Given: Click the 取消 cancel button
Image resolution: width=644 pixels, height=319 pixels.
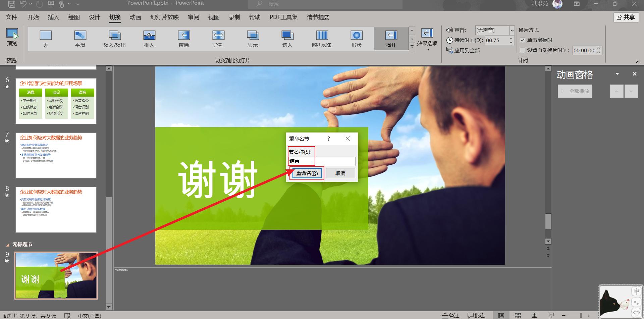Looking at the screenshot, I should pos(340,173).
